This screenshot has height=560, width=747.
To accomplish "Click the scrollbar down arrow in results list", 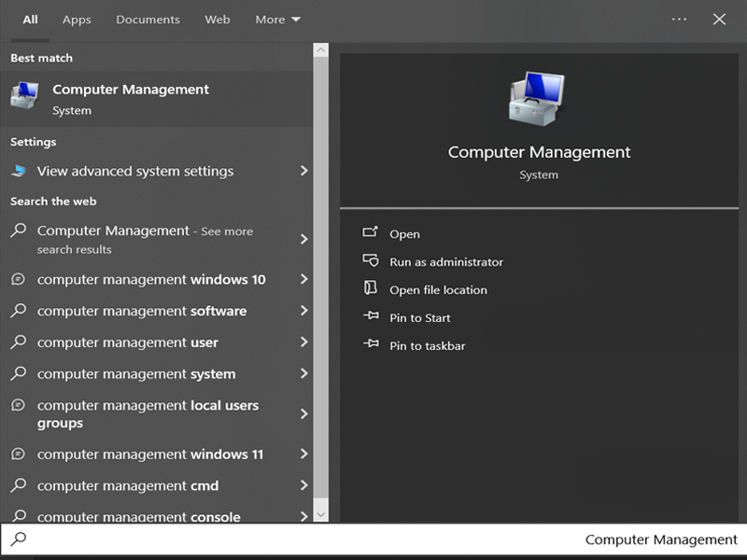I will pos(320,514).
